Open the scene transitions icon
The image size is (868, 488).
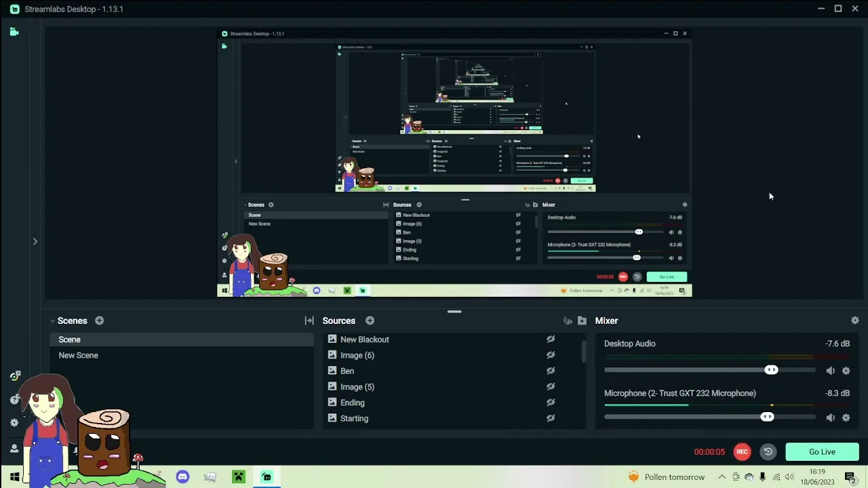(309, 321)
